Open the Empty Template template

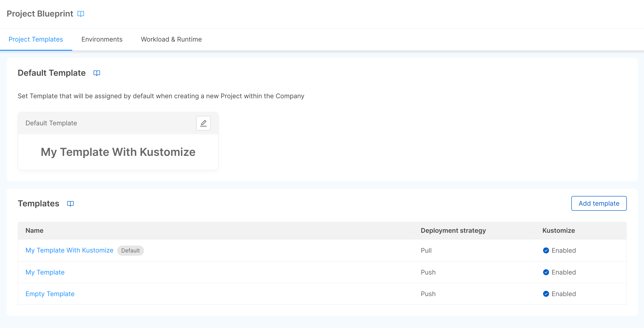pos(50,294)
